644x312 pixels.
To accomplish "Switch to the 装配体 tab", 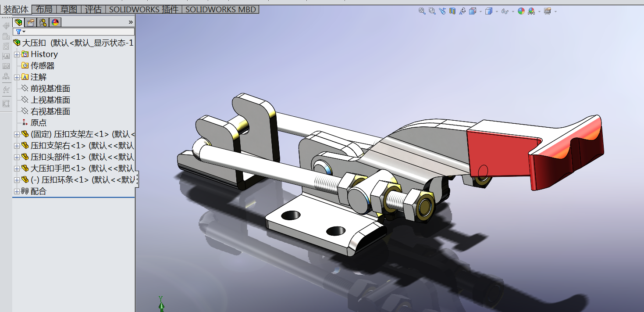I will pos(16,9).
